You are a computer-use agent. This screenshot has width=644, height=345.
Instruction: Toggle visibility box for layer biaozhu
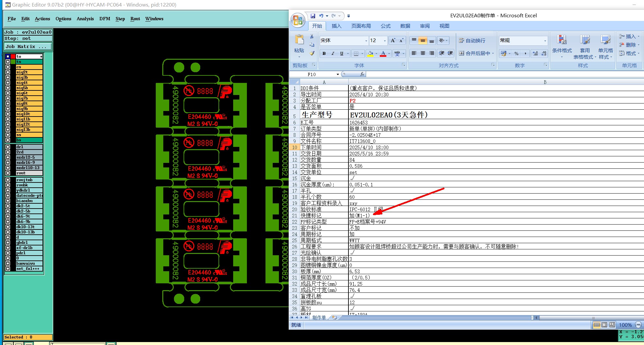coord(8,201)
